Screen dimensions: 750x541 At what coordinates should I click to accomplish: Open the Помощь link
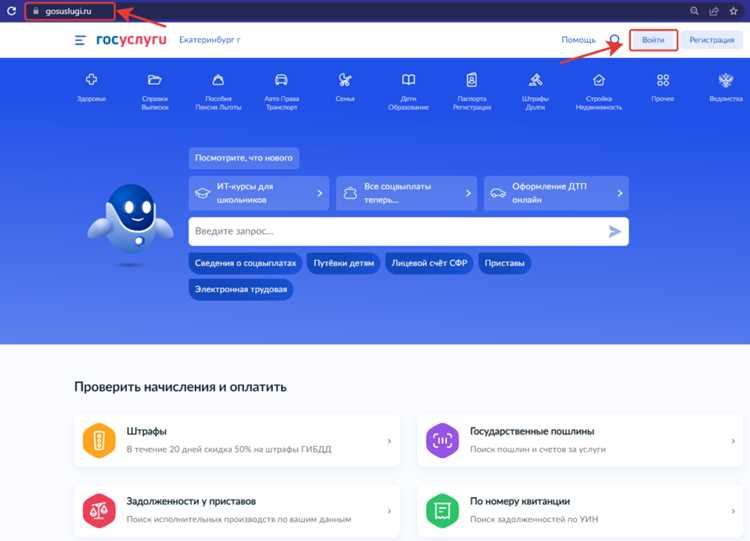click(578, 40)
